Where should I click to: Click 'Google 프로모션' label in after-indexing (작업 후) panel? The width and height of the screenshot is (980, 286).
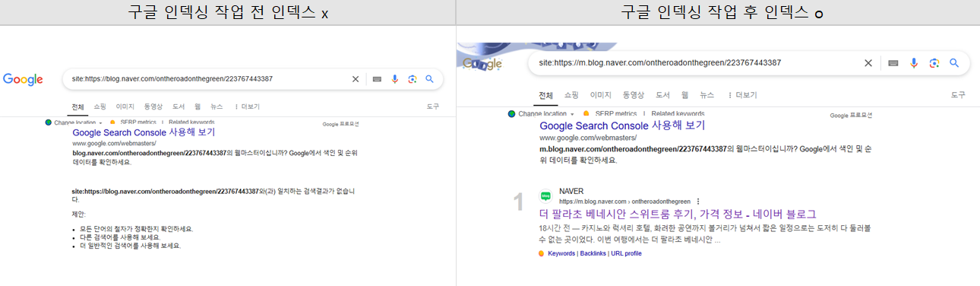(x=851, y=116)
